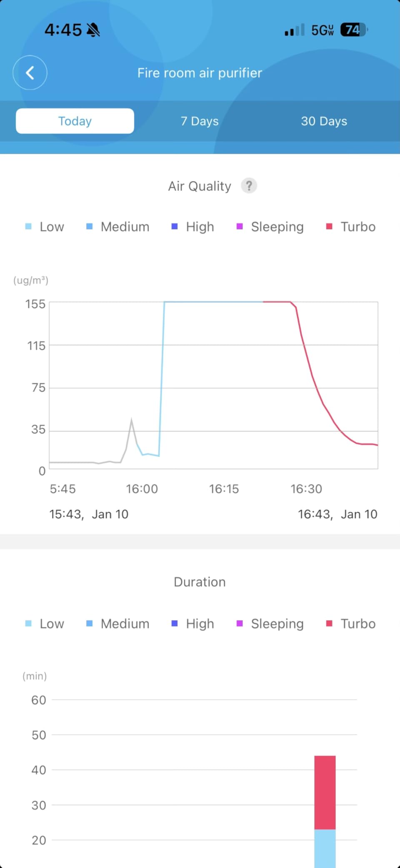Toggle Medium series in Air Quality legend
Viewport: 400px width, 868px height.
(x=118, y=227)
